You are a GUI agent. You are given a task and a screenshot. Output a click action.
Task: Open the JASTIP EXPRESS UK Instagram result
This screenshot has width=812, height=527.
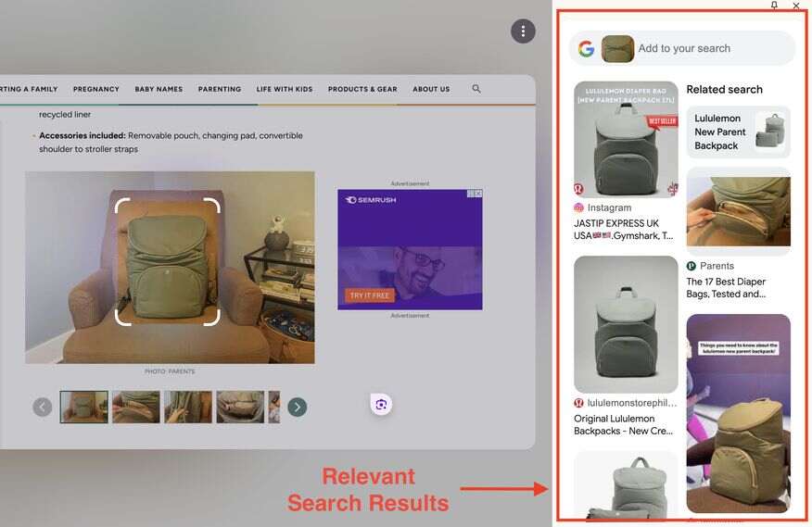coord(624,230)
